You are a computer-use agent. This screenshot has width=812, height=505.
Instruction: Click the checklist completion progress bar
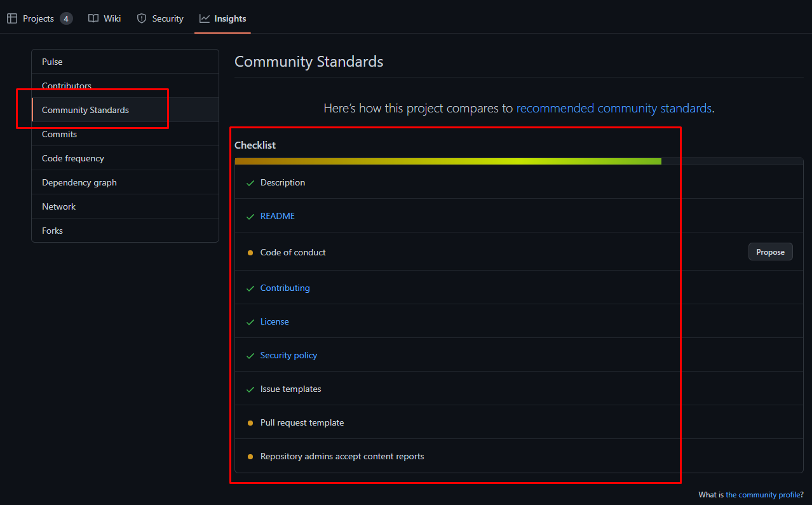point(448,161)
